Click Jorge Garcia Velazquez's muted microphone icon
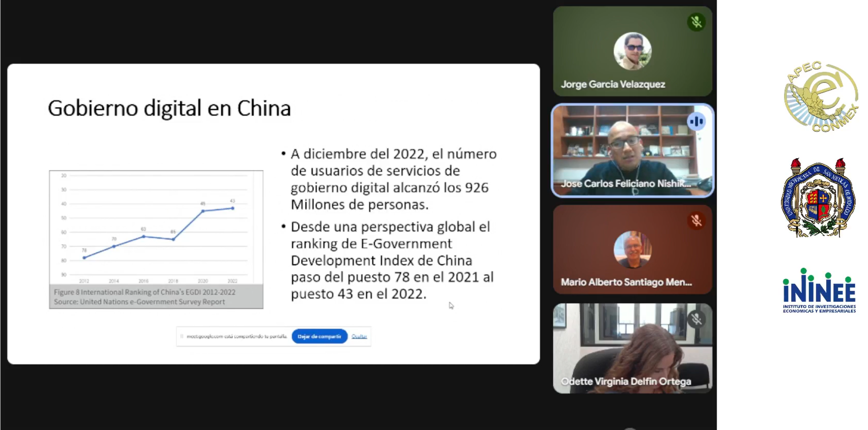 (x=696, y=22)
